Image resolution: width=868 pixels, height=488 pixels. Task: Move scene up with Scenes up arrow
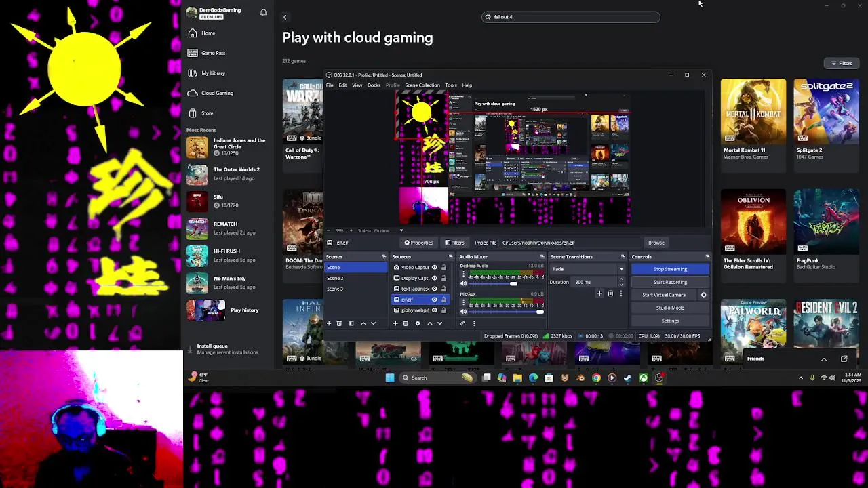click(x=363, y=323)
